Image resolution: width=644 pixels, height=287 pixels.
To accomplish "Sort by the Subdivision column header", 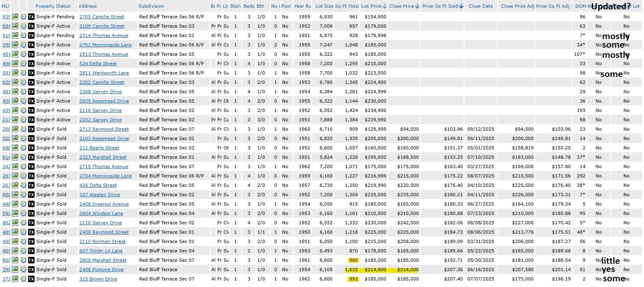I will (151, 6).
